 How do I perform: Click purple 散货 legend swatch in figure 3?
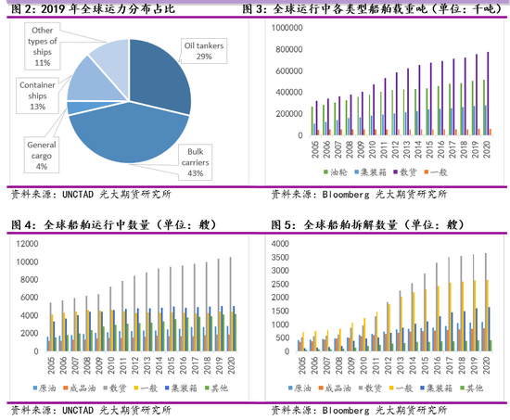tap(395, 172)
